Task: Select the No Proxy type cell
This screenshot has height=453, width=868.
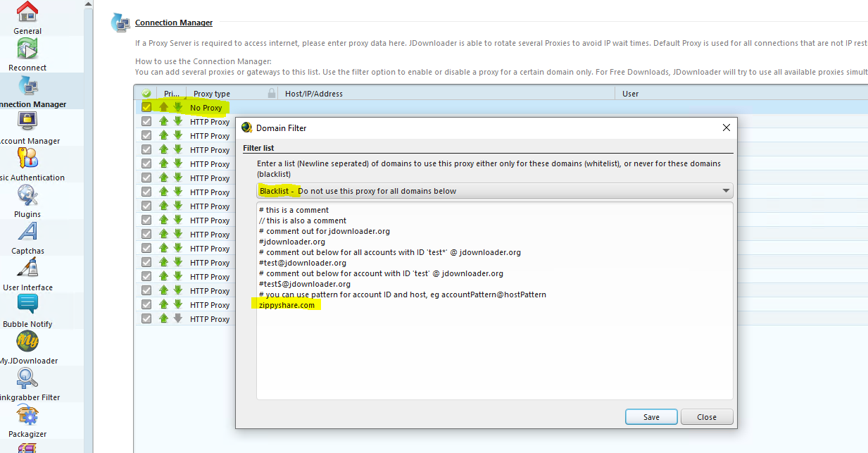Action: (206, 108)
